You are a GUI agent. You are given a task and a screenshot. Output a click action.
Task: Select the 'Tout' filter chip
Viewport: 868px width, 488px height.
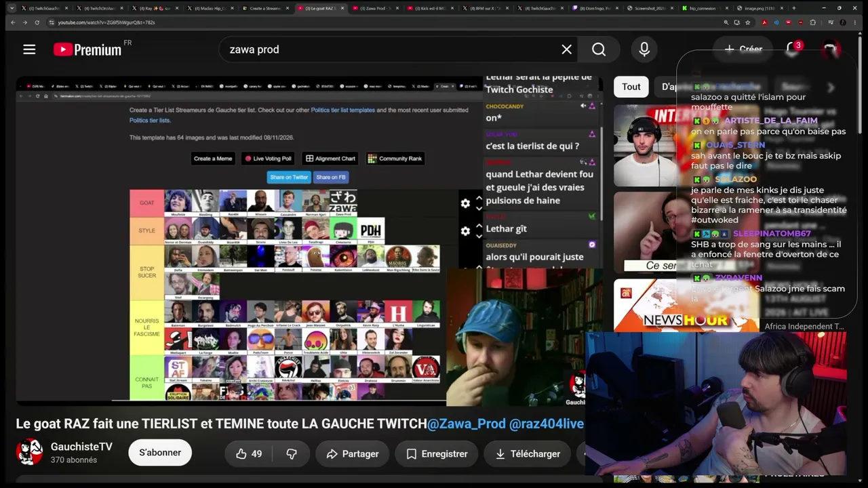[x=631, y=87]
